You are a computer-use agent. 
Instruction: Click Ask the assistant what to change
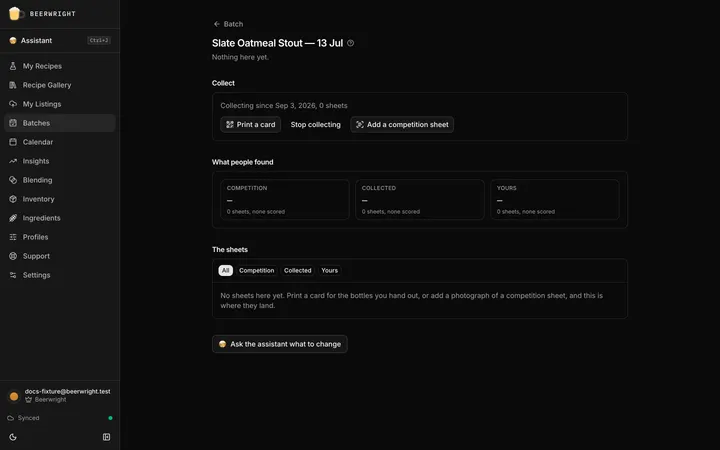pyautogui.click(x=280, y=344)
